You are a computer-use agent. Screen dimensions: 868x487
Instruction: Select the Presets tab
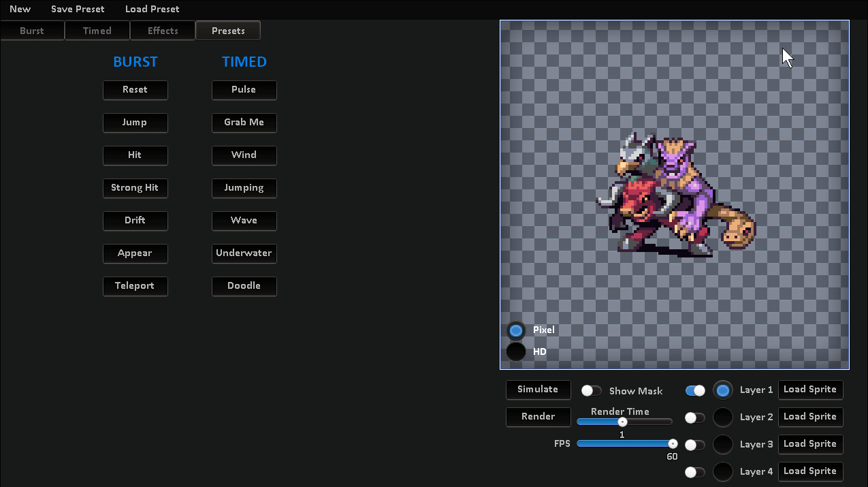click(x=227, y=31)
